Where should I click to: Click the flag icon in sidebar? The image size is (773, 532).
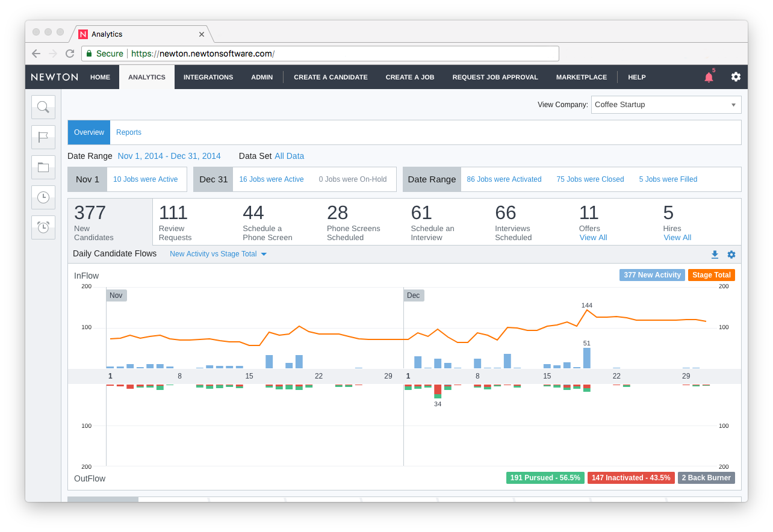pyautogui.click(x=43, y=137)
